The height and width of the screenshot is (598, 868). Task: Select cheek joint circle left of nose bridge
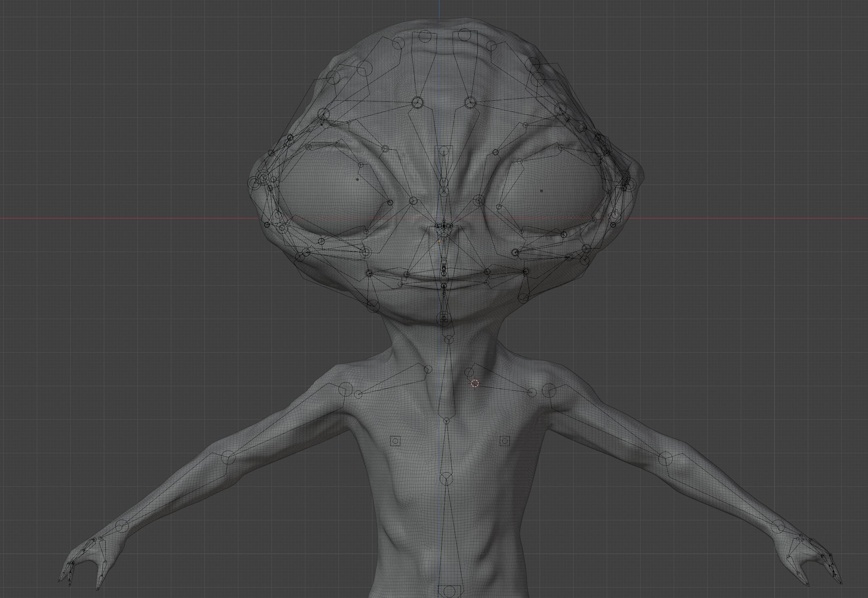[413, 201]
